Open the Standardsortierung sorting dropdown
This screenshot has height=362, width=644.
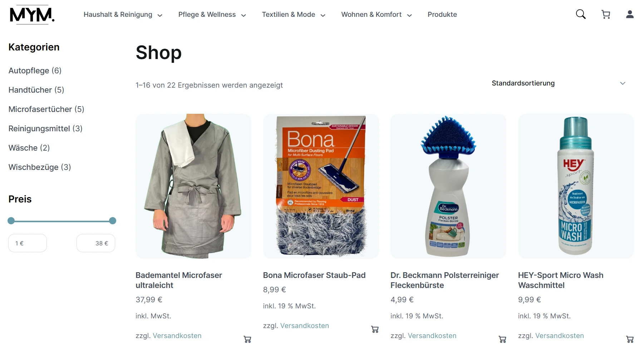[x=559, y=83]
